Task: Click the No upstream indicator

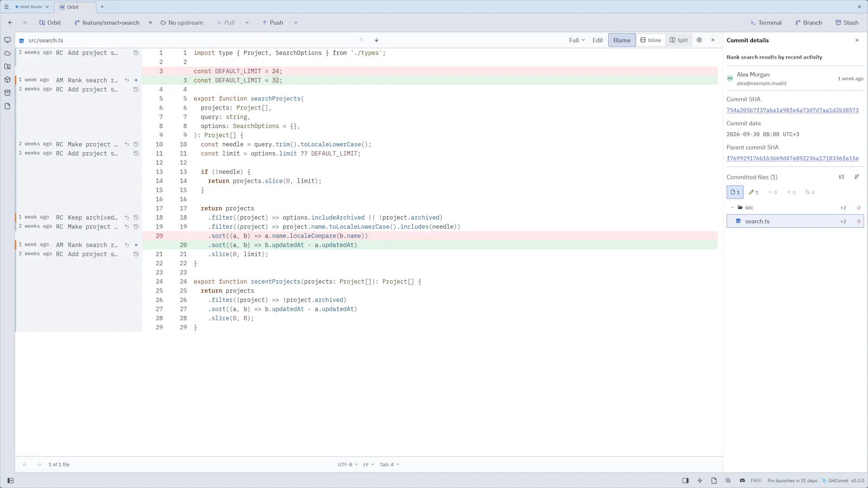Action: coord(182,23)
